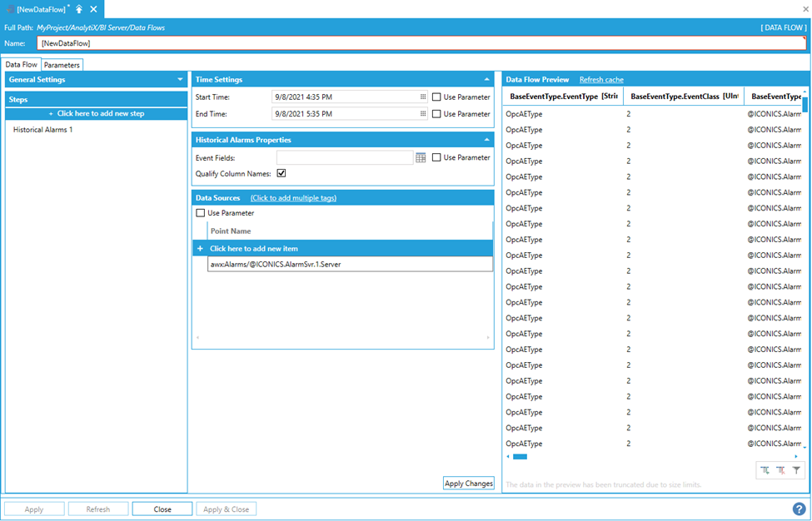
Task: Open the Start Time date picker icon
Action: pyautogui.click(x=423, y=97)
